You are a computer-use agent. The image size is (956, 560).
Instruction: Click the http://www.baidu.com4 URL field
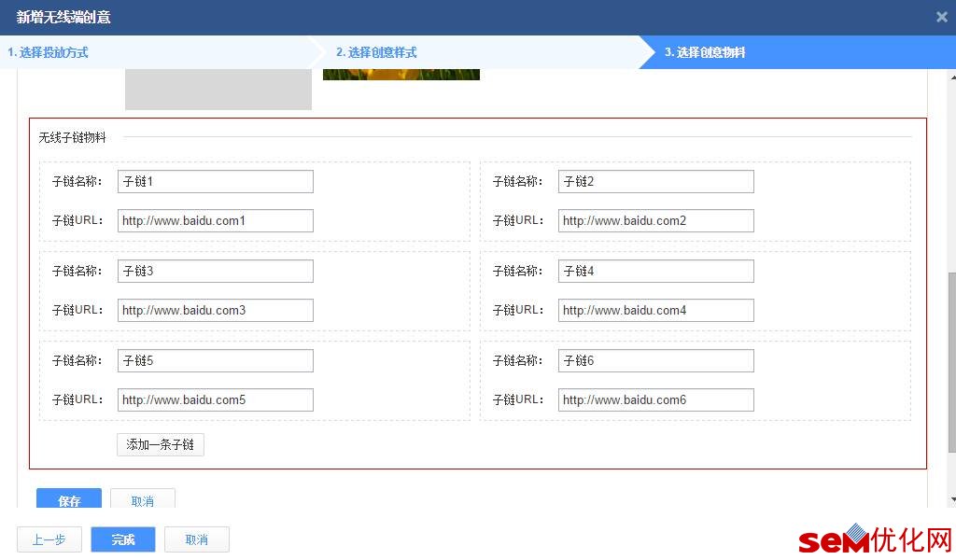656,310
